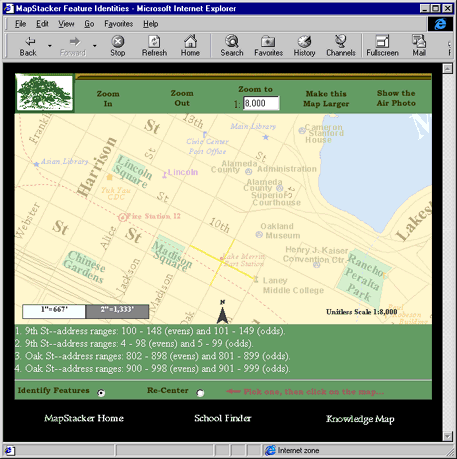
Task: Click the Internet zone globe icon in the status bar
Action: pyautogui.click(x=270, y=450)
